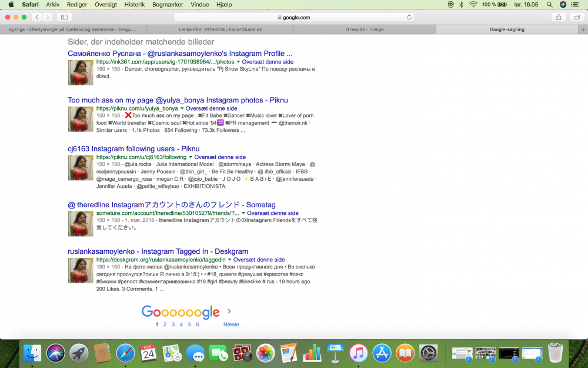588x368 pixels.
Task: Open App Store from the Dock
Action: [x=382, y=353]
